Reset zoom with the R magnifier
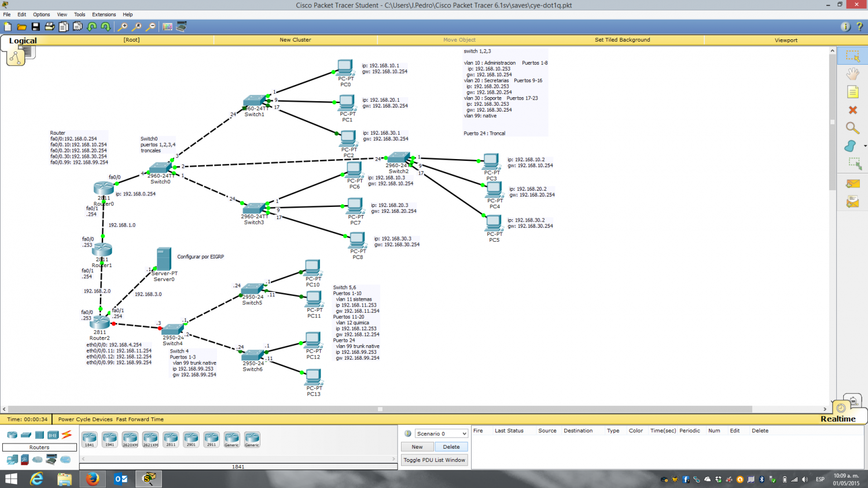This screenshot has height=488, width=868. pyautogui.click(x=137, y=27)
